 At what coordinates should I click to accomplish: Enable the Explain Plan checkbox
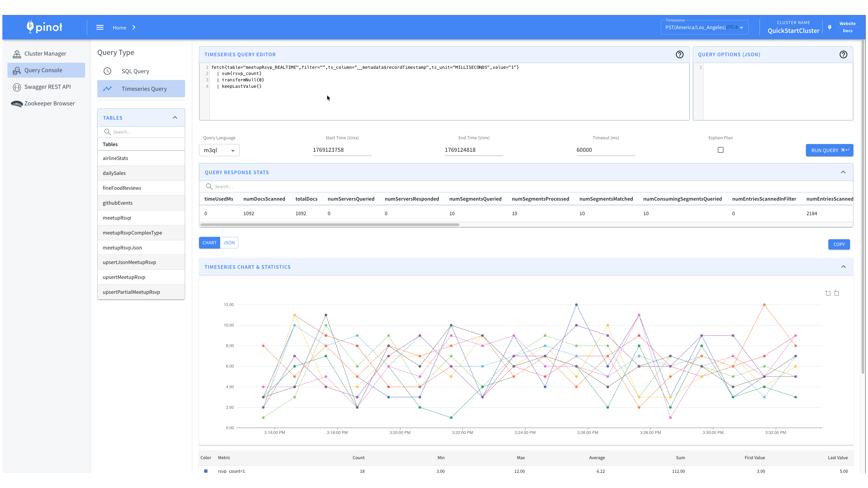point(721,150)
